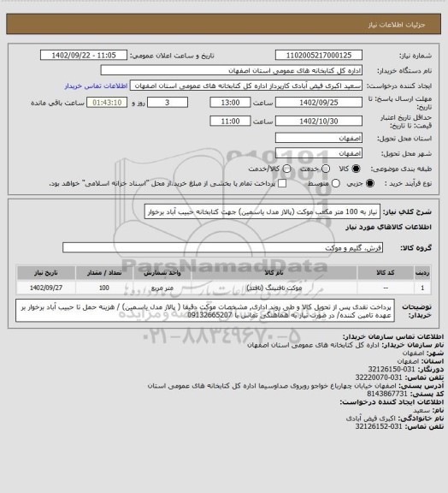Click the product name موکت تافتینگ cell
Viewport: 448px width, 493px height.
point(274,288)
